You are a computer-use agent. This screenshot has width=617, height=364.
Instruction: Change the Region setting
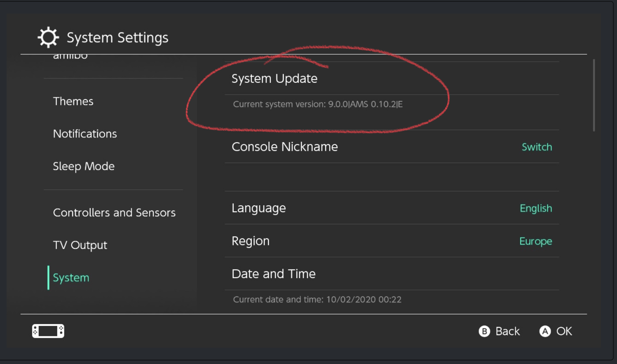[392, 241]
